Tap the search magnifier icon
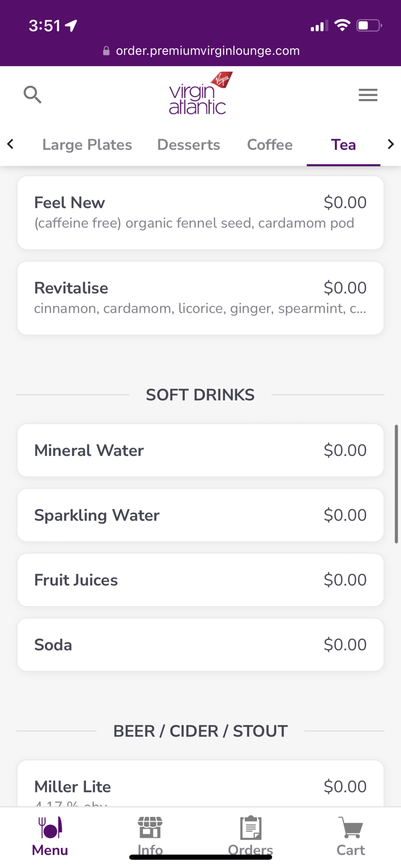 click(x=32, y=94)
